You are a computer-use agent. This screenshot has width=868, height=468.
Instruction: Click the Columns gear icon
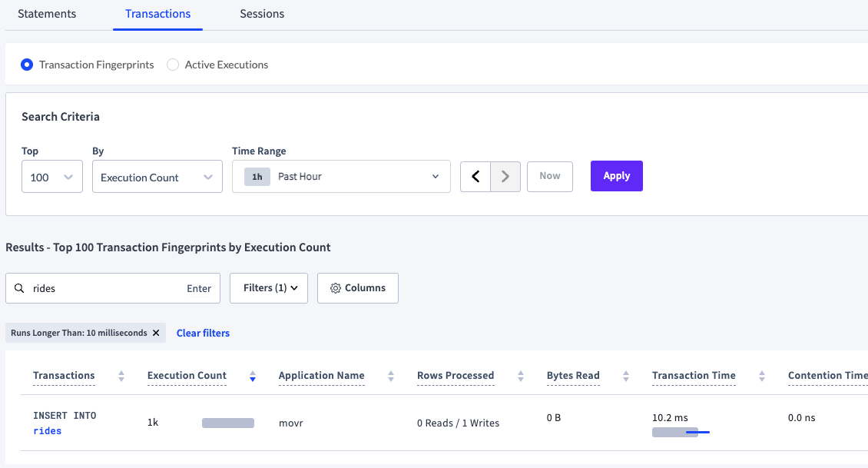pyautogui.click(x=335, y=288)
